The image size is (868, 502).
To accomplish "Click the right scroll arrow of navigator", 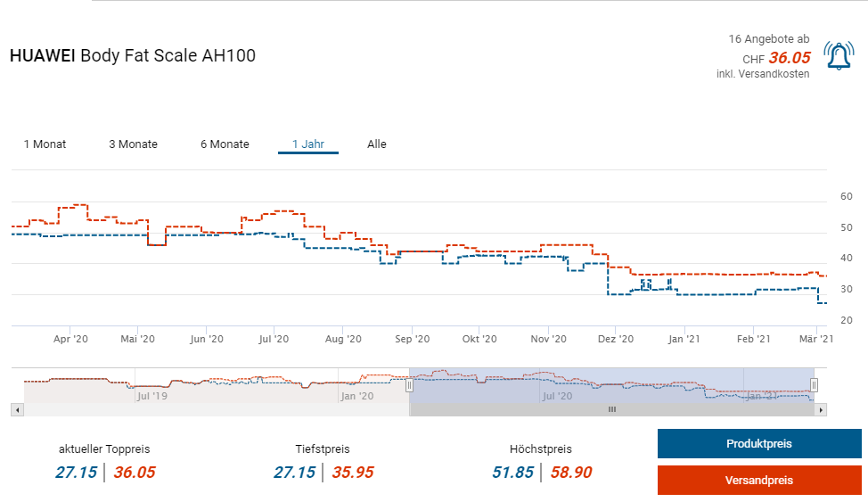I will 821,409.
